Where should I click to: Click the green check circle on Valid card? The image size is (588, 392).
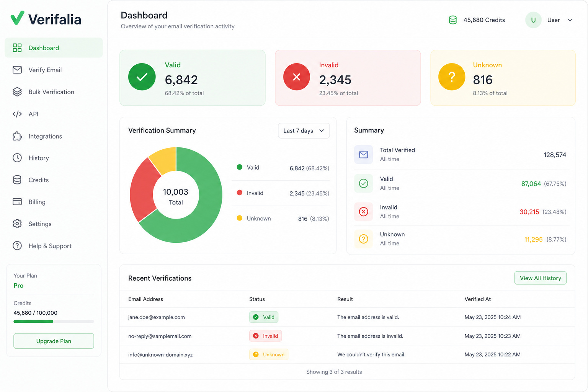pyautogui.click(x=142, y=77)
